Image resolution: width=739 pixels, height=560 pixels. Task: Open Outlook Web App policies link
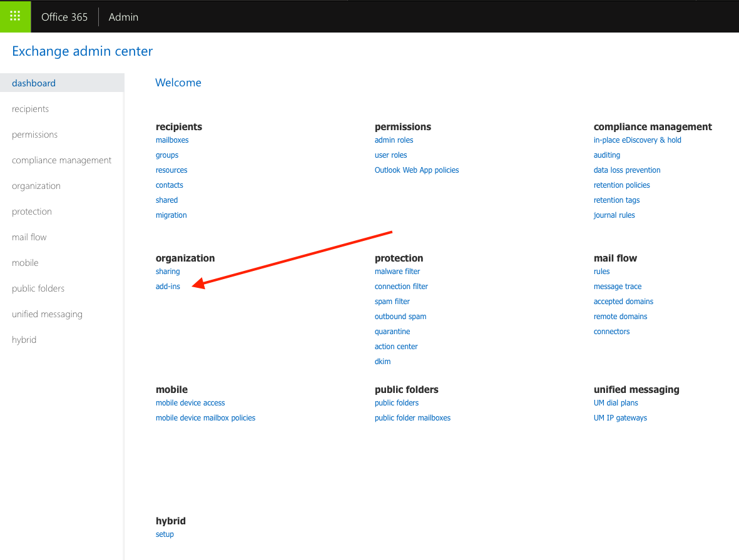(417, 170)
